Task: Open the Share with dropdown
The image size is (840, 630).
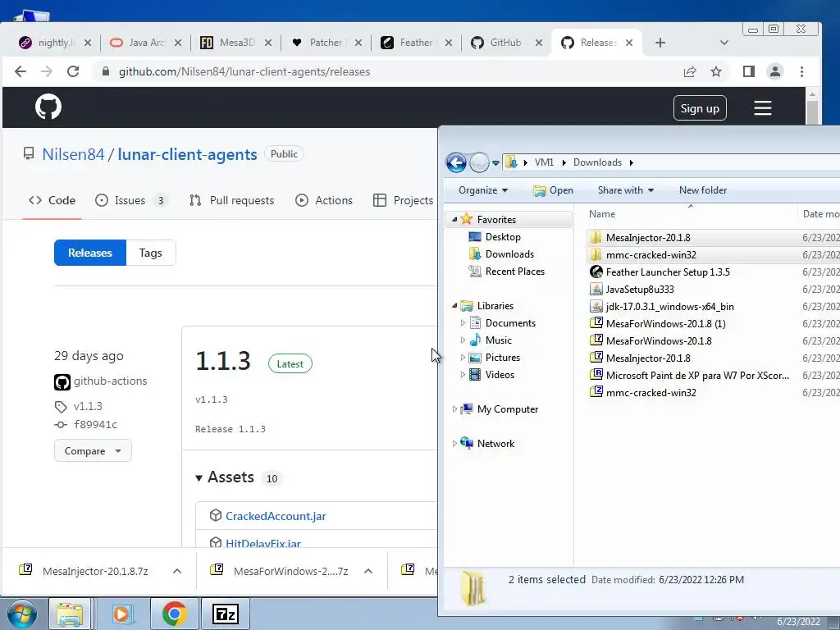Action: click(x=625, y=190)
